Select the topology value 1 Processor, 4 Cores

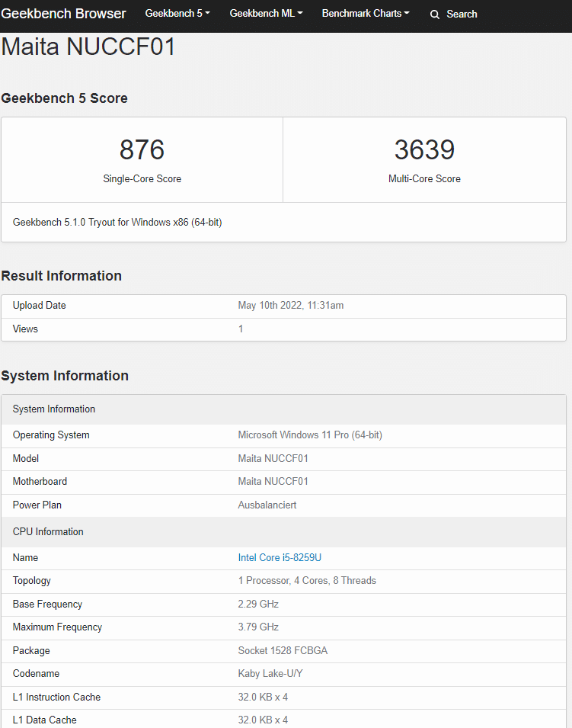pyautogui.click(x=307, y=581)
